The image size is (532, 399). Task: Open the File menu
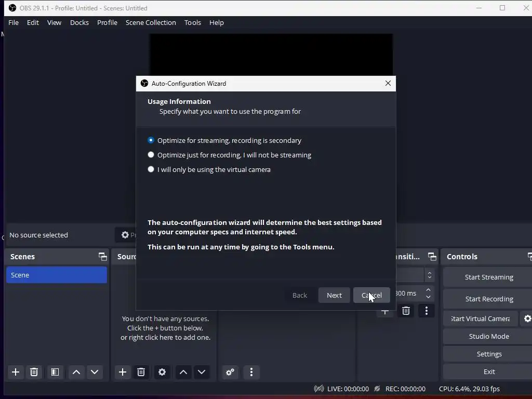14,22
